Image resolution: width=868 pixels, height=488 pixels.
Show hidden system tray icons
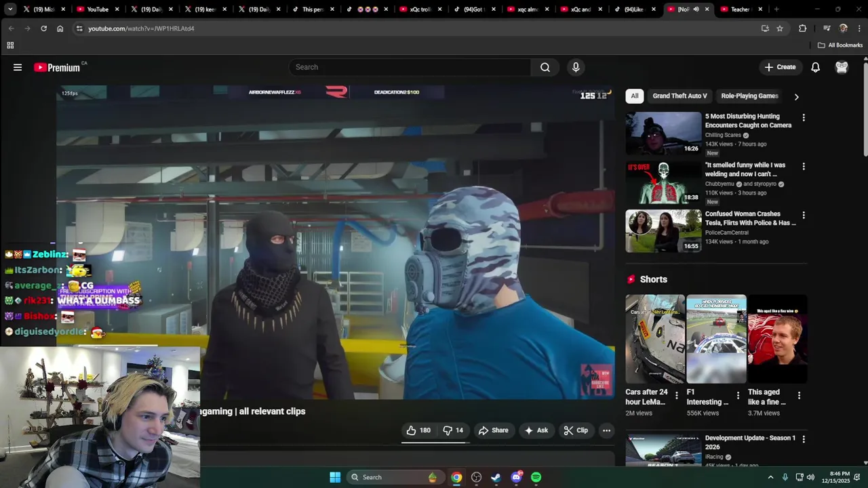click(770, 477)
